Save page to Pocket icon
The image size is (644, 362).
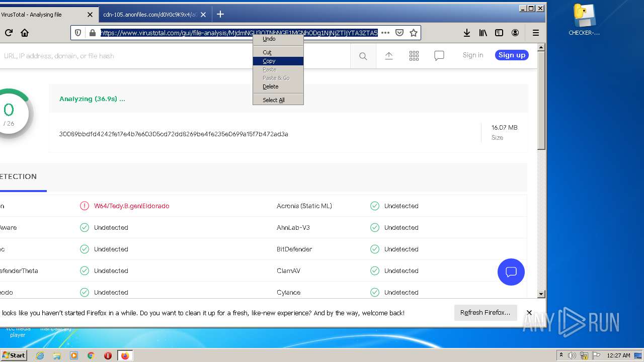(x=399, y=33)
